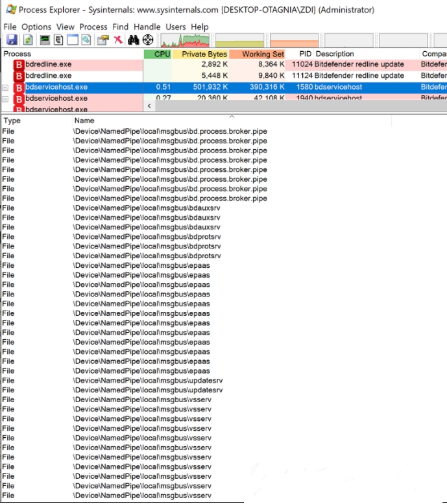447x504 pixels.
Task: Click the 0.51 CPU value
Action: pyautogui.click(x=163, y=87)
